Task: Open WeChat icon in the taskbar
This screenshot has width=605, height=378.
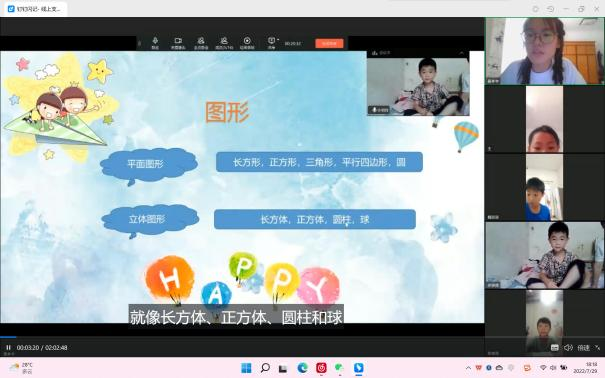Action: coord(340,368)
